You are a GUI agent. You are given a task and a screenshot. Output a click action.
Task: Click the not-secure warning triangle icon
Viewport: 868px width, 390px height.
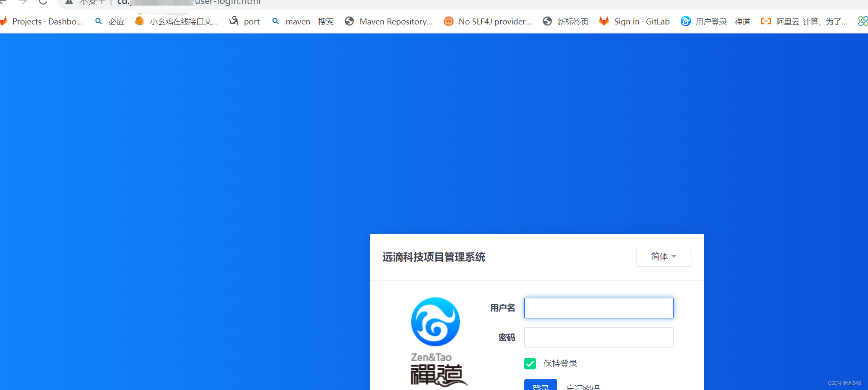pyautogui.click(x=69, y=2)
